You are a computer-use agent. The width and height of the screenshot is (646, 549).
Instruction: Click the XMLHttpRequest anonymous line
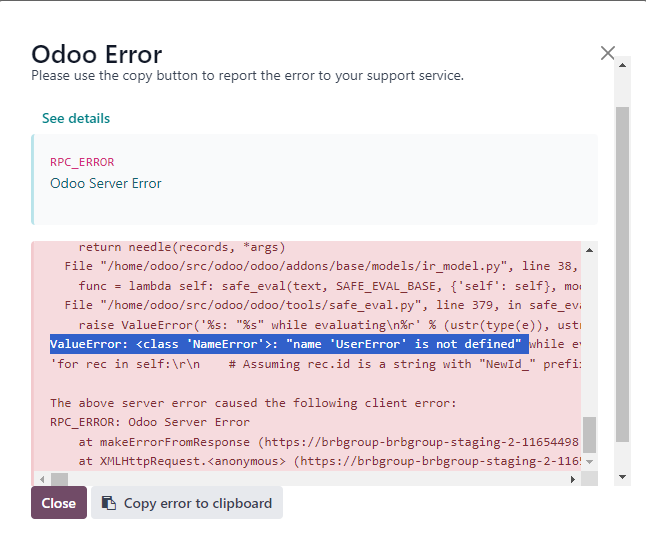tap(330, 461)
